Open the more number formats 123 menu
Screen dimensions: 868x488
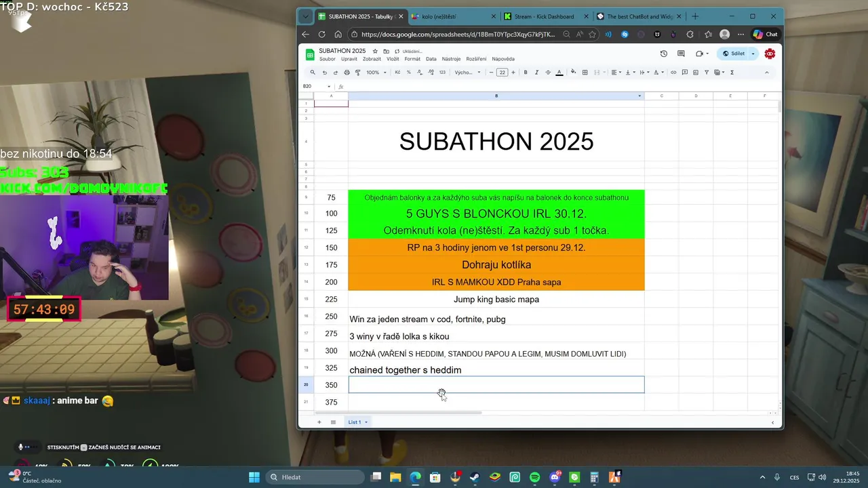[442, 73]
